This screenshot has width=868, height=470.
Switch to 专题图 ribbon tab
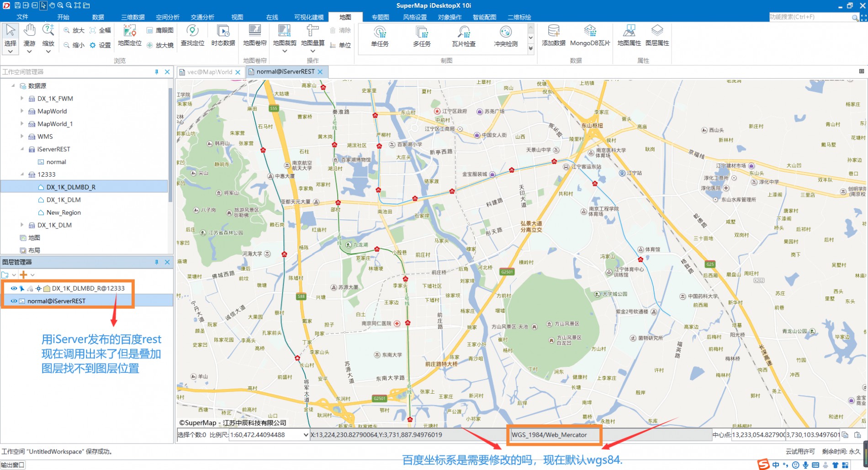coord(380,17)
